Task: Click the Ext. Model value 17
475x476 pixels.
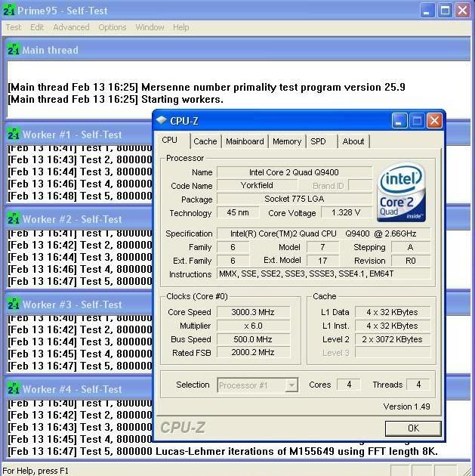Action: 322,261
